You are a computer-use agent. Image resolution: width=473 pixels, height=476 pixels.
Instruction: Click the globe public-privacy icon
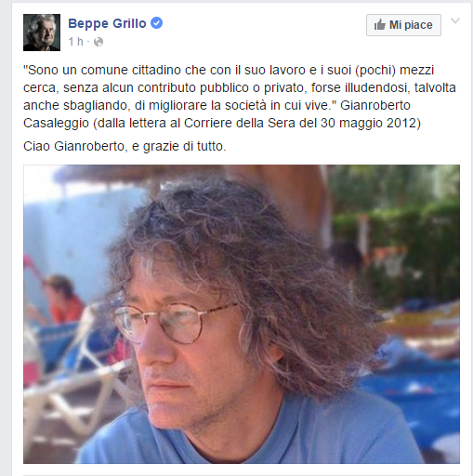99,42
